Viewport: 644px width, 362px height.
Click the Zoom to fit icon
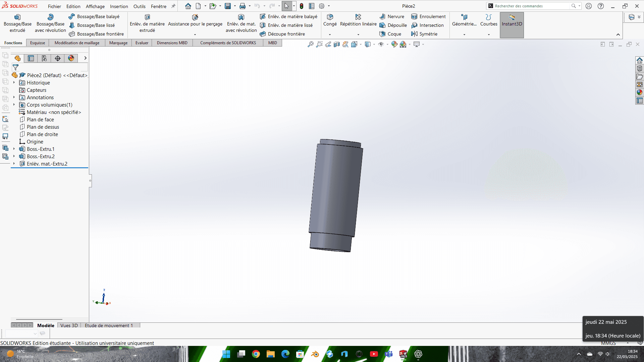311,44
